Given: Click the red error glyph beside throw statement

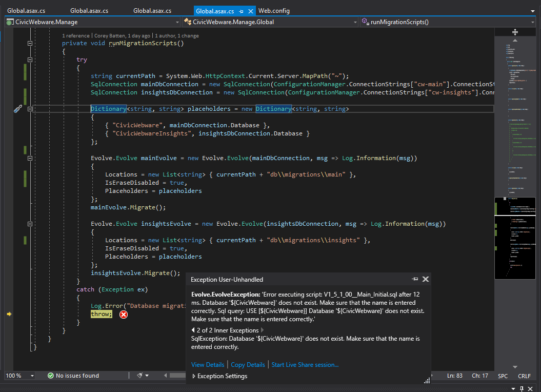Looking at the screenshot, I should tap(123, 314).
